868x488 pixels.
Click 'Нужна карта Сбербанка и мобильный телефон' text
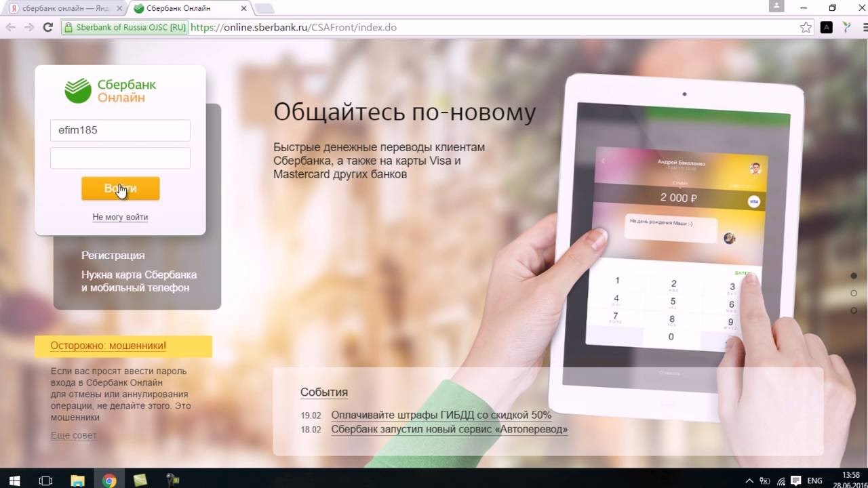click(139, 281)
